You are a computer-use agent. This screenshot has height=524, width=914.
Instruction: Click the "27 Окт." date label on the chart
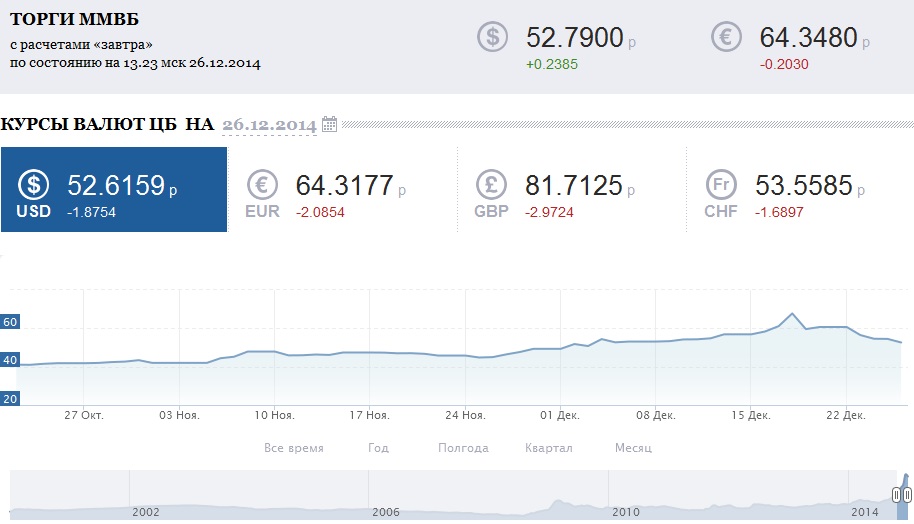[84, 416]
